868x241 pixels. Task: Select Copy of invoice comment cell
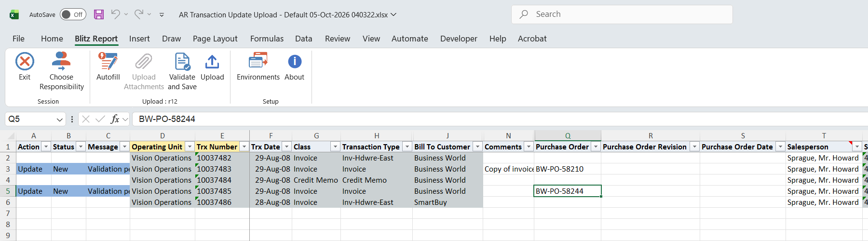coord(509,169)
